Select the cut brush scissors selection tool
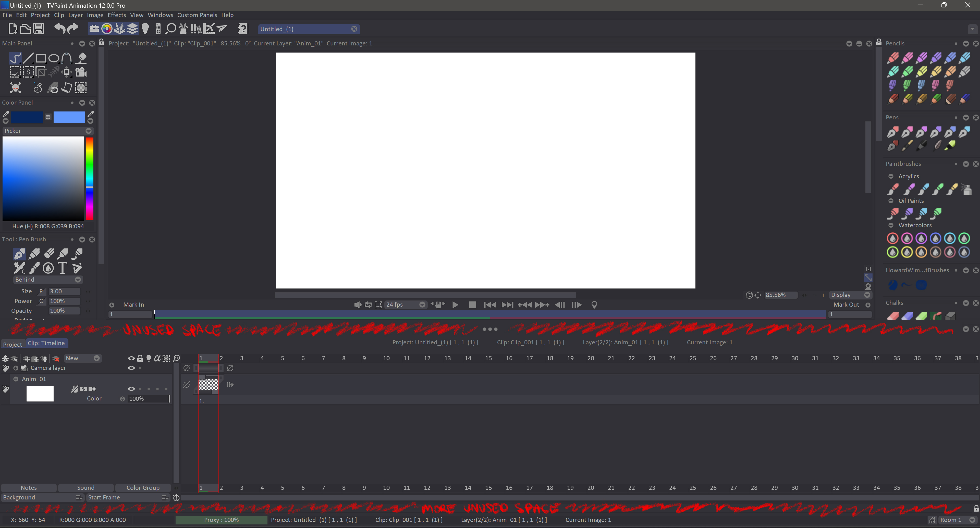This screenshot has height=528, width=980. pyautogui.click(x=15, y=72)
